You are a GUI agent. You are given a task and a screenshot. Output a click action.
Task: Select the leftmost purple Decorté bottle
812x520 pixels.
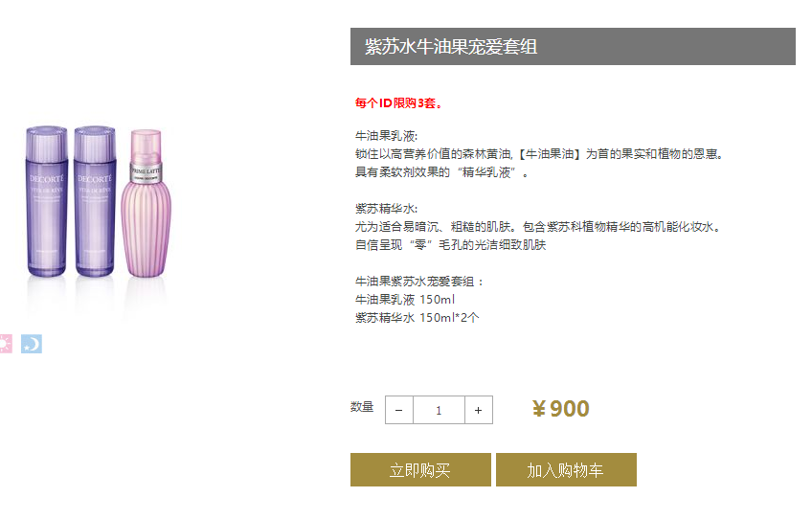pos(47,201)
